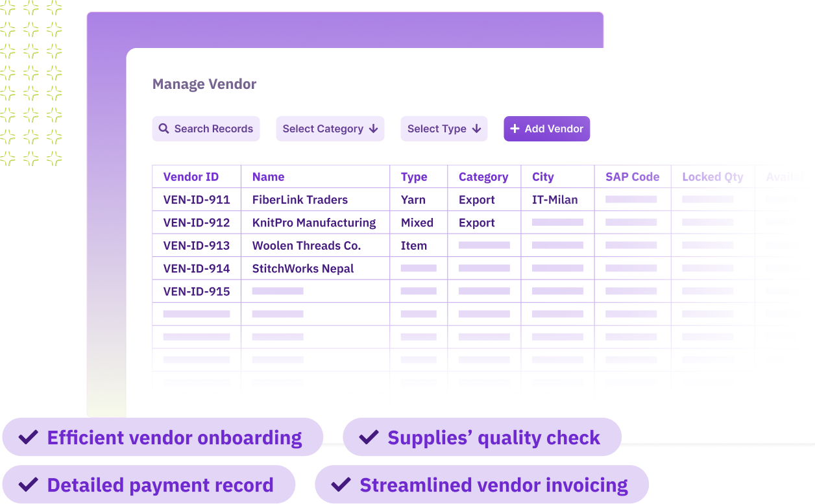
Task: Select the SAP Code column header
Action: (x=632, y=177)
